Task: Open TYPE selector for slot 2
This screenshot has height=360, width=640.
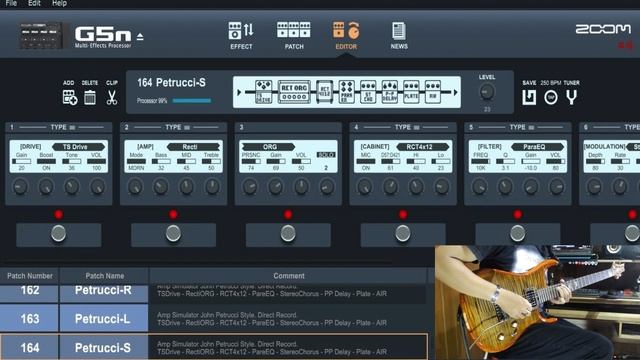Action: 177,127
